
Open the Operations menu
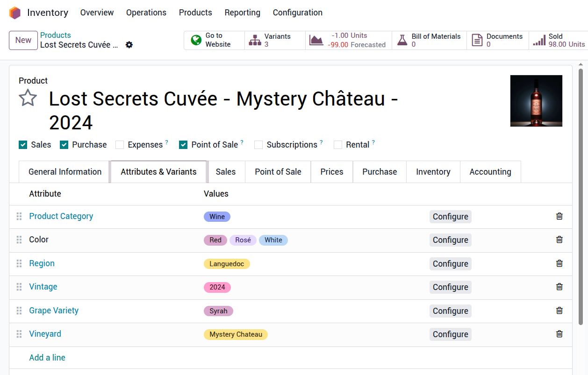pyautogui.click(x=146, y=13)
